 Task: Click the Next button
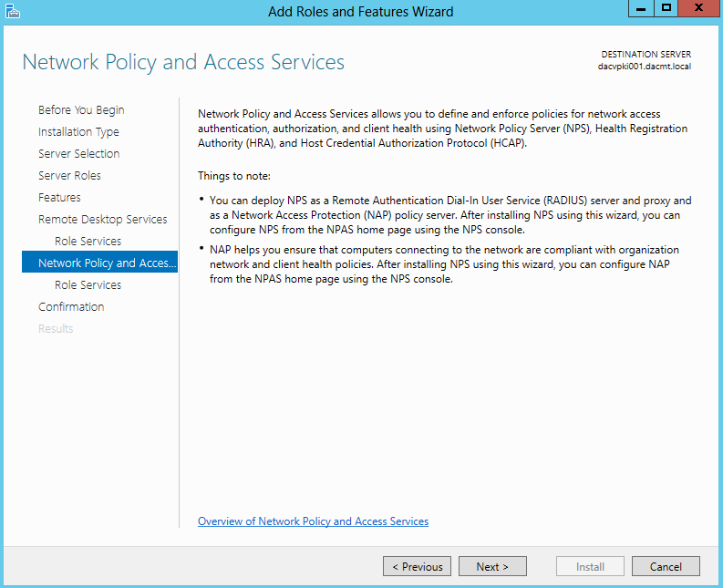pyautogui.click(x=492, y=566)
